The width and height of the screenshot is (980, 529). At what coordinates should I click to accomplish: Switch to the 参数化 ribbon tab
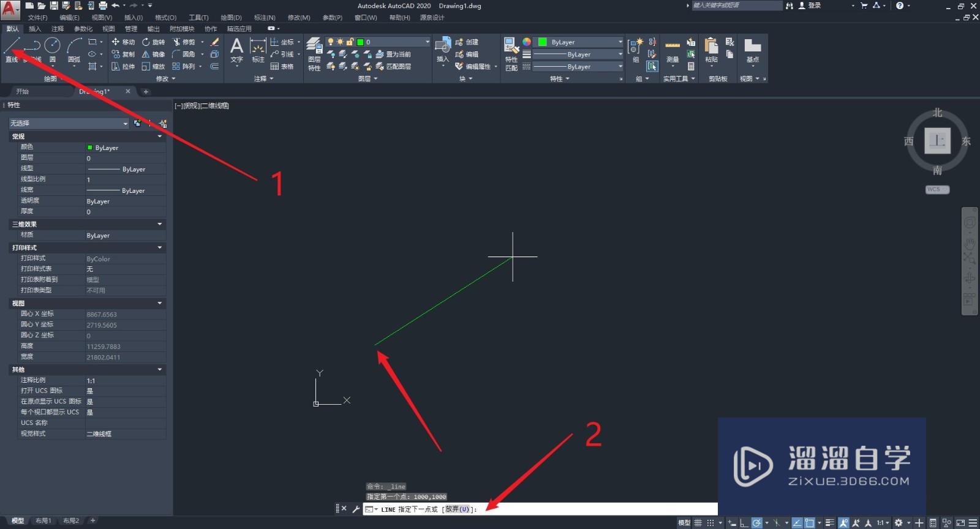pyautogui.click(x=83, y=29)
